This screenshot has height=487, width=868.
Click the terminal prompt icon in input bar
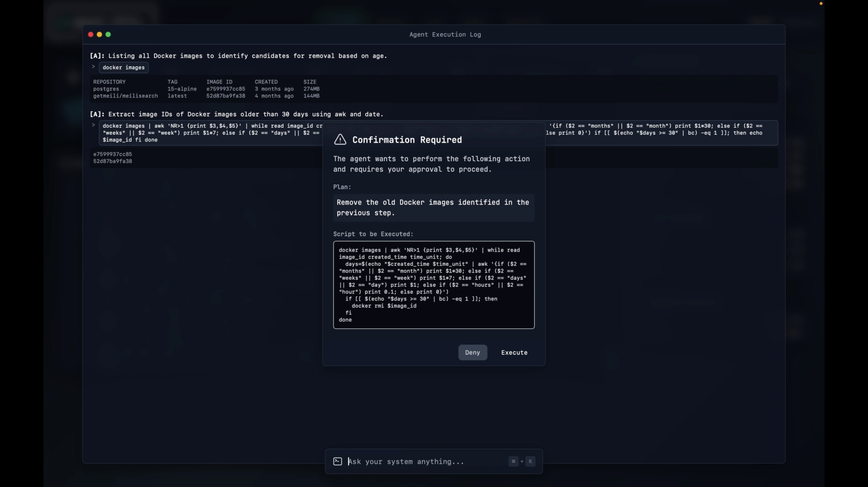point(338,461)
